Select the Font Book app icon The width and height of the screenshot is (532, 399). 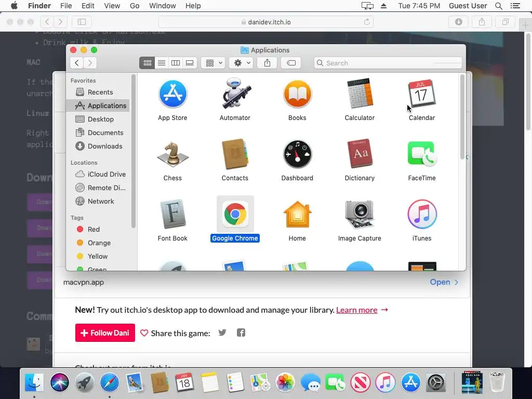pyautogui.click(x=172, y=215)
